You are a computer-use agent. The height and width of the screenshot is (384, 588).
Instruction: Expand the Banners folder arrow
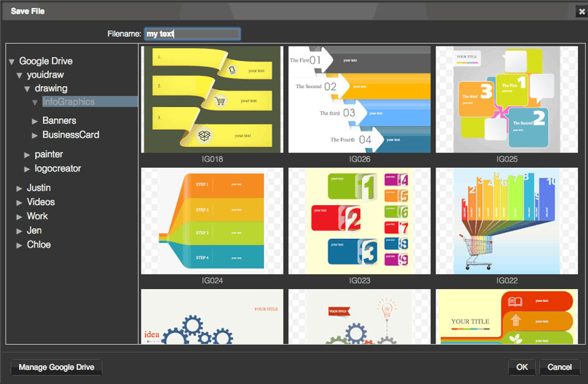(x=35, y=121)
